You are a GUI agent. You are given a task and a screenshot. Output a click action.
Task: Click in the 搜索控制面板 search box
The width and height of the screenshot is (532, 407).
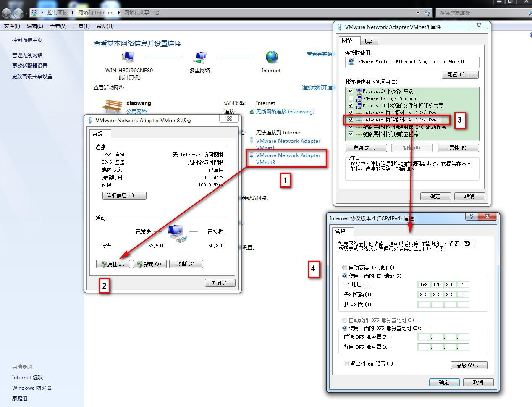tap(483, 13)
